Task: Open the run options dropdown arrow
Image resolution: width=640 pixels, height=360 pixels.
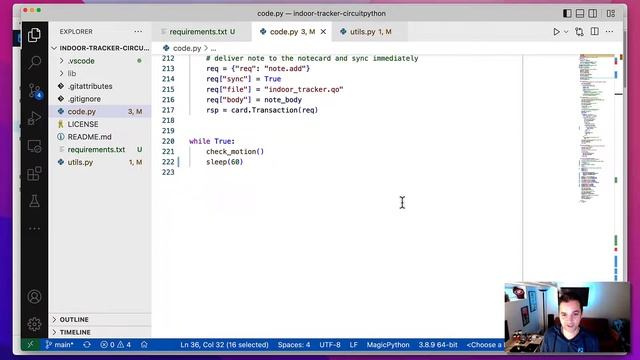Action: [566, 32]
